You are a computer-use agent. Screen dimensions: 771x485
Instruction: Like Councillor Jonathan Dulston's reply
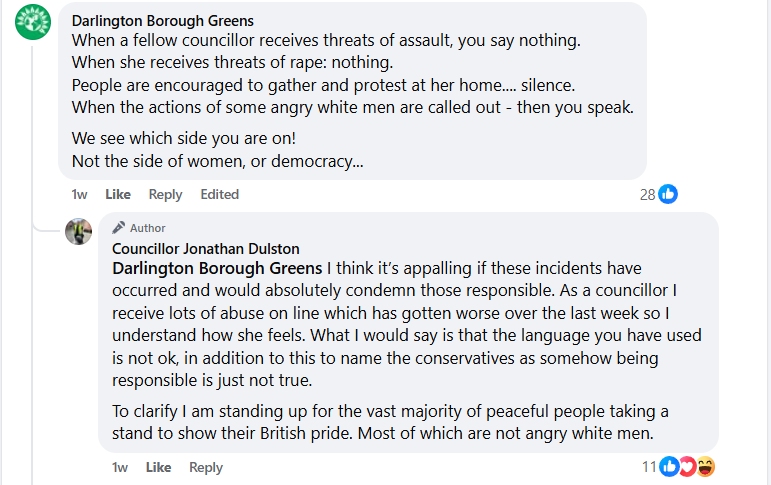pos(158,467)
